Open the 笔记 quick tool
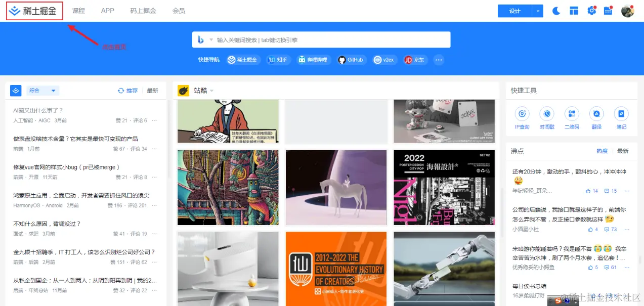The height and width of the screenshot is (306, 644). tap(621, 118)
